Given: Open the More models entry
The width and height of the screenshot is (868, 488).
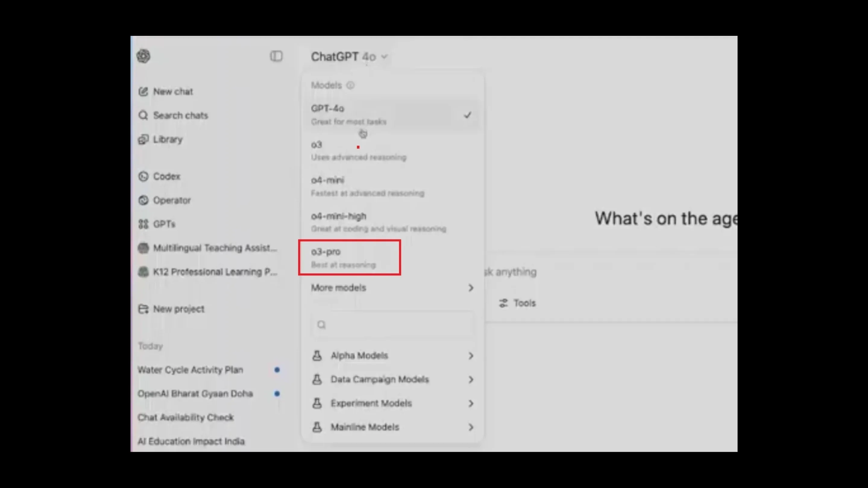Looking at the screenshot, I should [x=392, y=288].
